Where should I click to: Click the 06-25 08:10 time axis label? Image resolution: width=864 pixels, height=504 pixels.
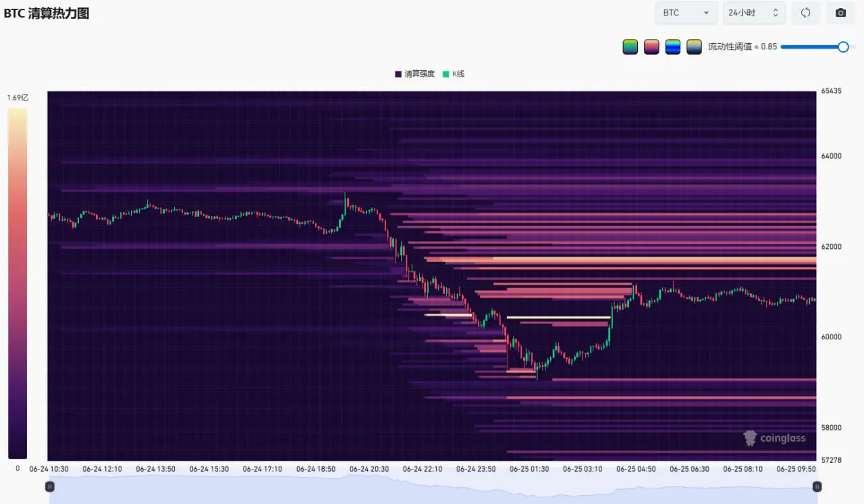pos(742,469)
